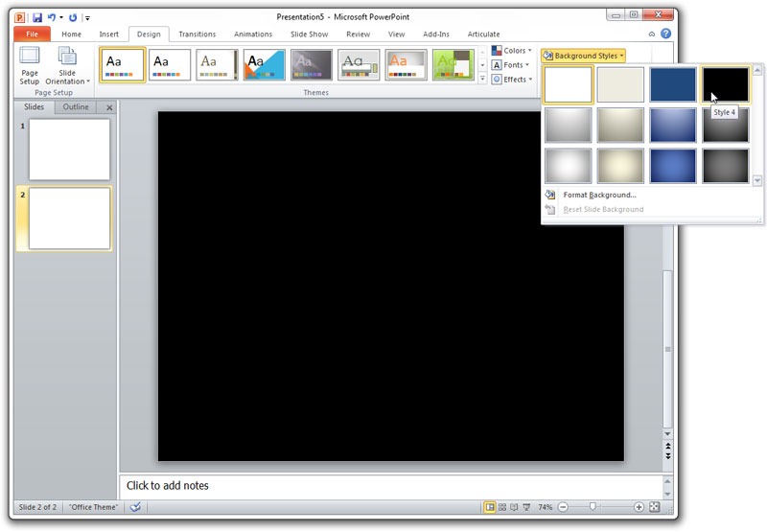This screenshot has width=767, height=532.
Task: Select the solid blue Style 3 background swatch
Action: pyautogui.click(x=673, y=84)
